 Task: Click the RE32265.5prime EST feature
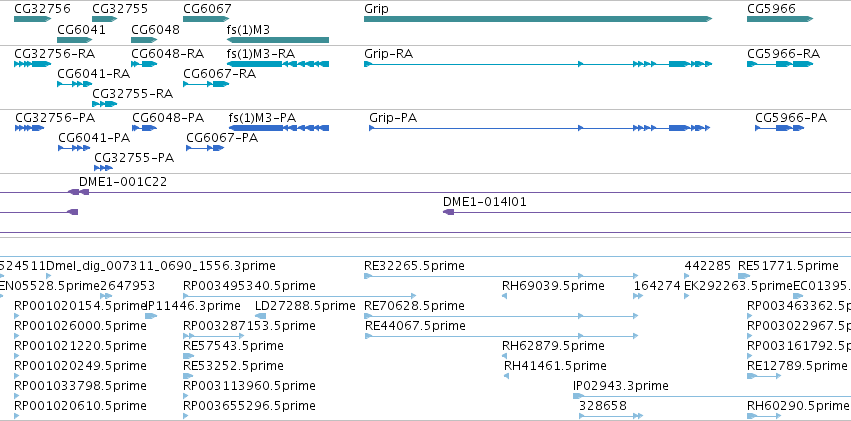[x=501, y=276]
